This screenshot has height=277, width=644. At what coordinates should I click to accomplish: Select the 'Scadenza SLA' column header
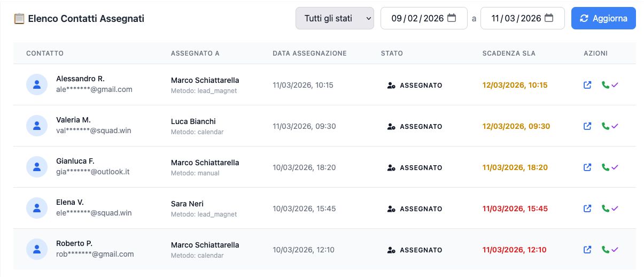coord(508,53)
